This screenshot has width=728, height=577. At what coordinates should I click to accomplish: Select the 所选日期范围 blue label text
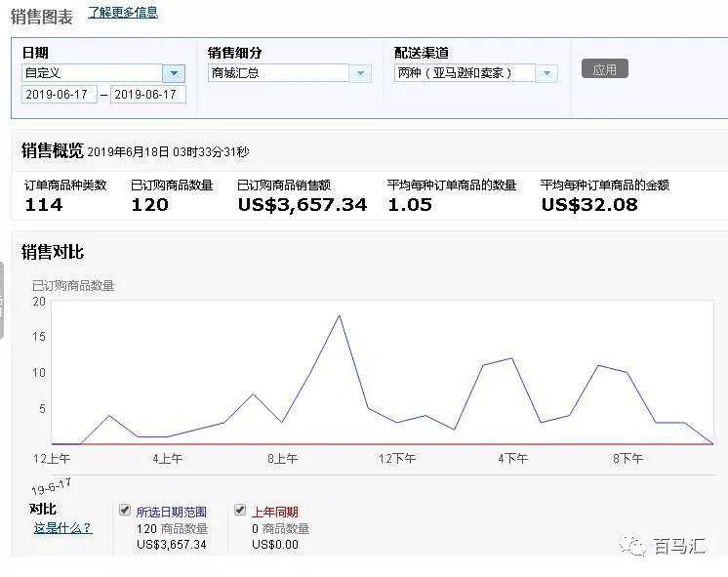pos(172,512)
